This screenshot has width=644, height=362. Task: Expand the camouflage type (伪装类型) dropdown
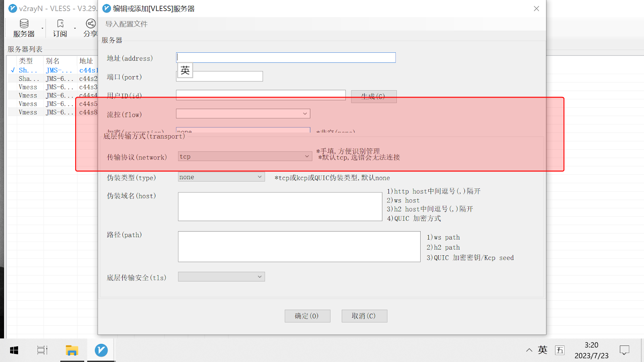(221, 177)
